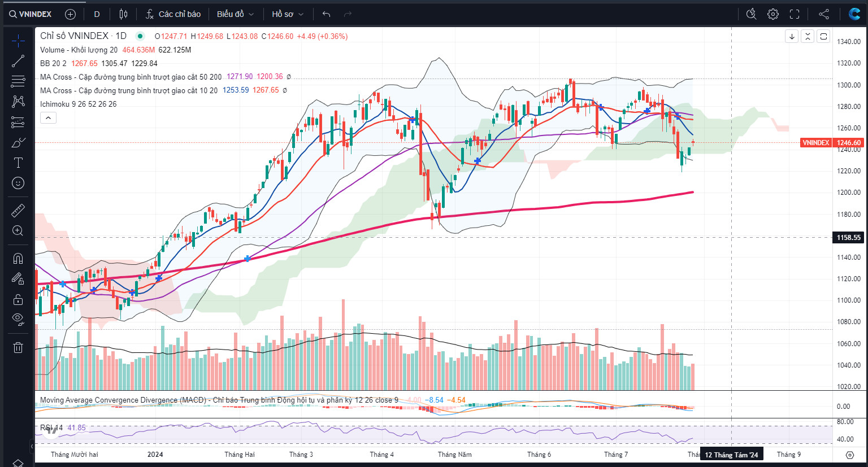Open the Các chỉ báo indicators menu
Viewport: 868px width, 467px height.
click(x=173, y=14)
